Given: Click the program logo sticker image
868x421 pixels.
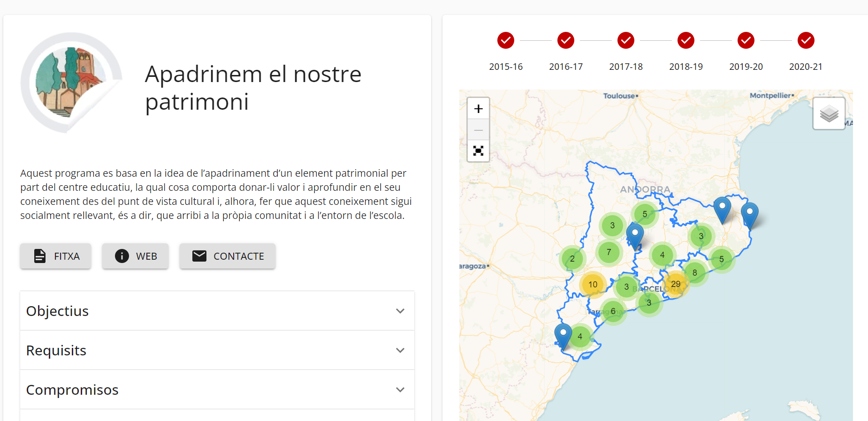Looking at the screenshot, I should [71, 83].
